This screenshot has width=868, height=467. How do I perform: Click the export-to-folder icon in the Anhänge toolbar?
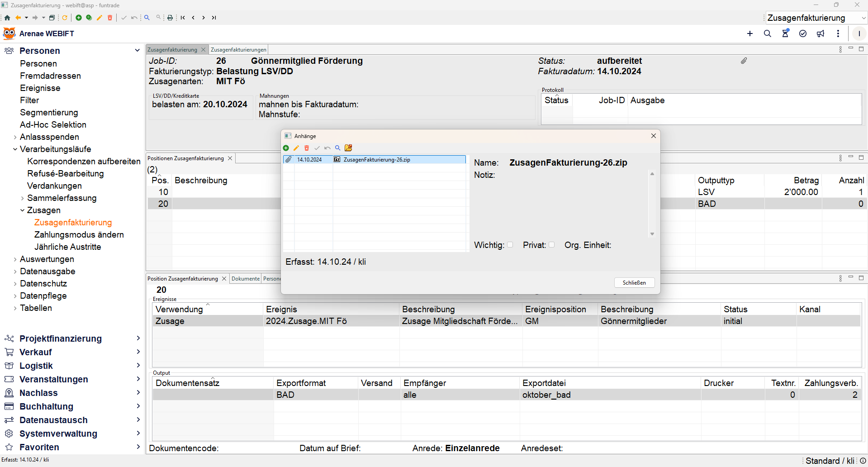tap(348, 148)
